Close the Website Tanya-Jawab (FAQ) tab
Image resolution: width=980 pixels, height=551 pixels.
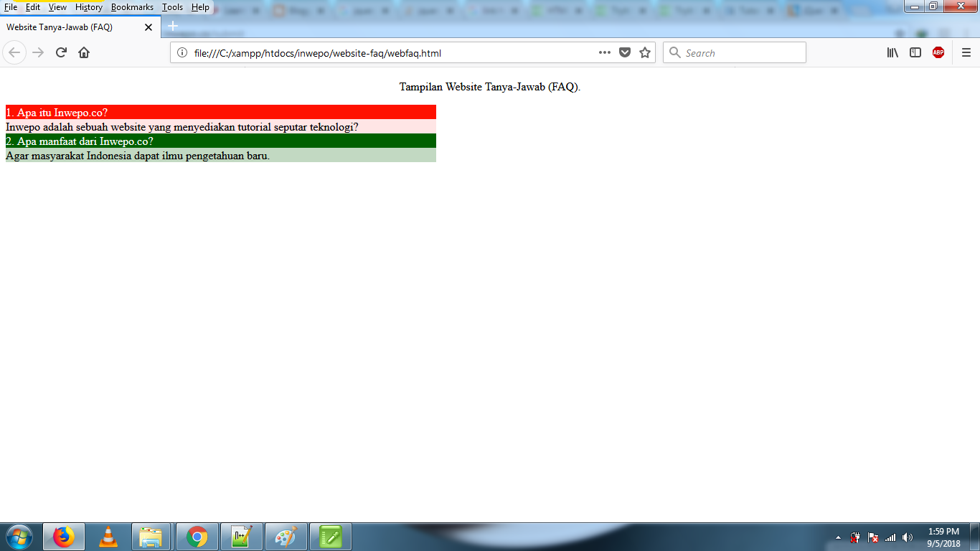(149, 27)
